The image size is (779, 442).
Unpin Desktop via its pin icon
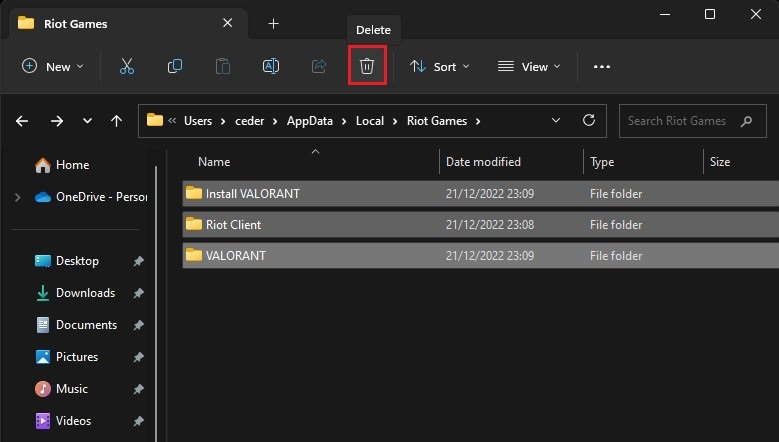[x=138, y=261]
